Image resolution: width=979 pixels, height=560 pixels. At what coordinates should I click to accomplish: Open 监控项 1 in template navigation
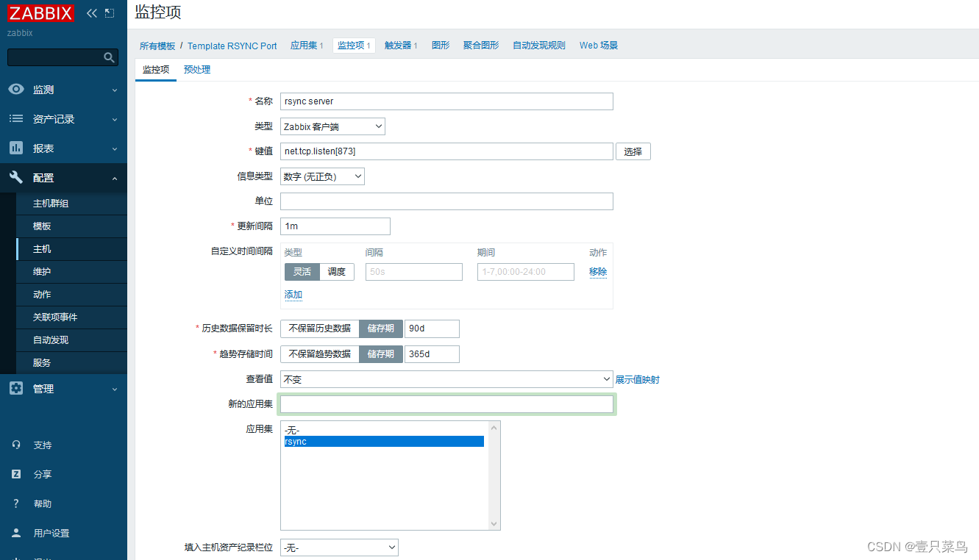354,46
